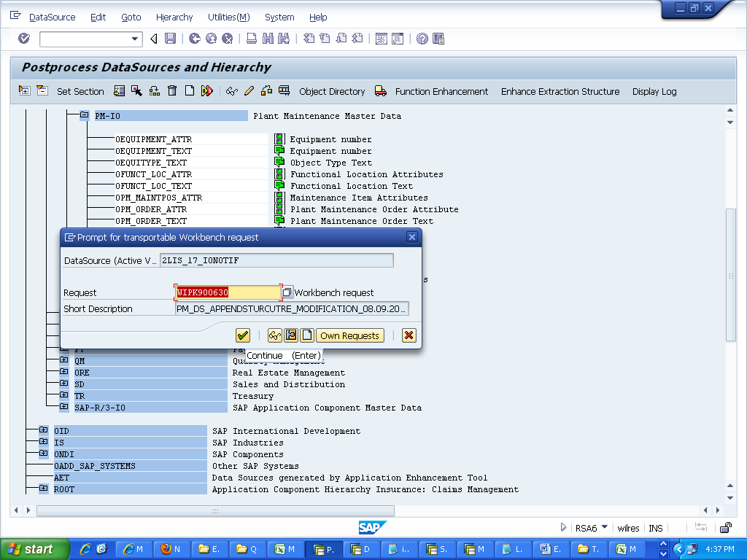Screen dimensions: 747x560
Task: Click the Internet Explorer quick launch icon
Action: 86,549
